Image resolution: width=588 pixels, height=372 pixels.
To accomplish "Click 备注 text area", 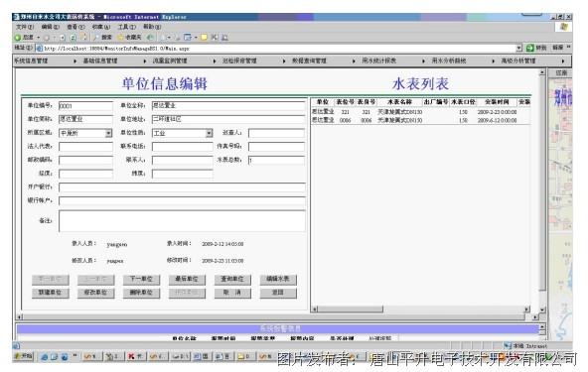I will click(x=182, y=220).
